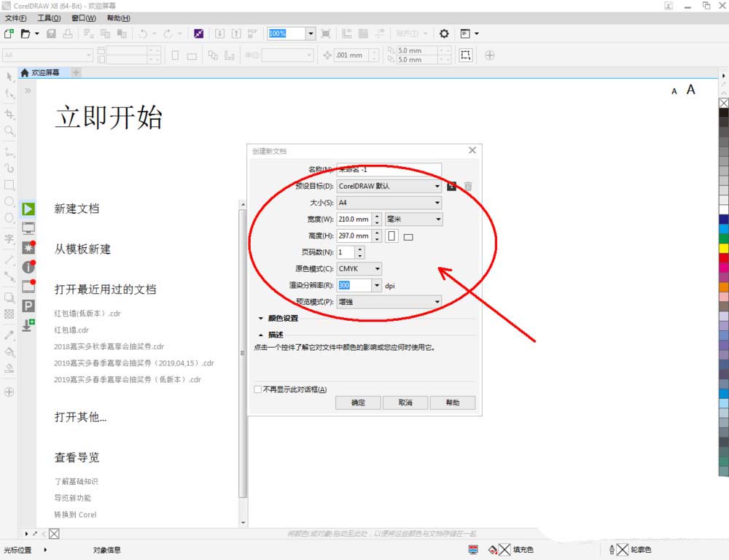Click the 名称 document name field
729x560 pixels.
389,169
